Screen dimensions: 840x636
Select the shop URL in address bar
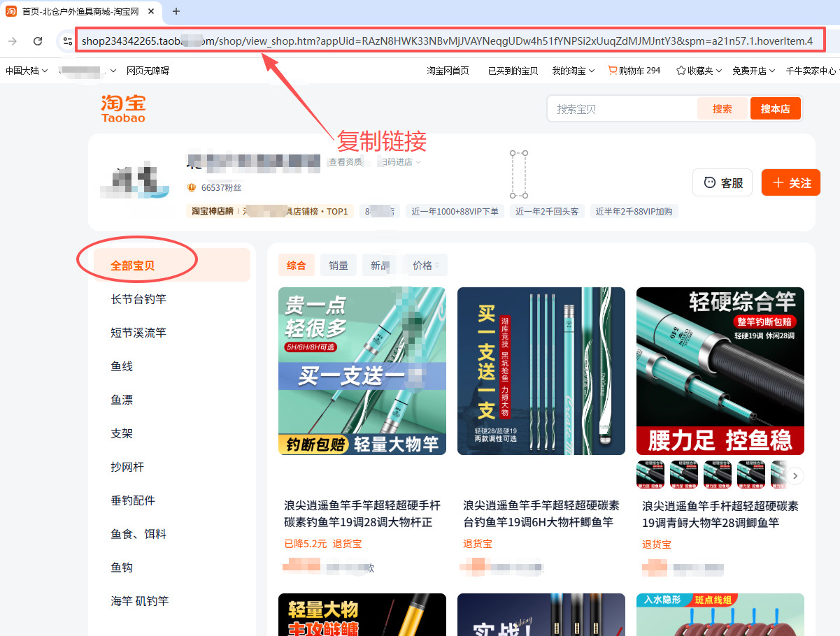tap(447, 41)
